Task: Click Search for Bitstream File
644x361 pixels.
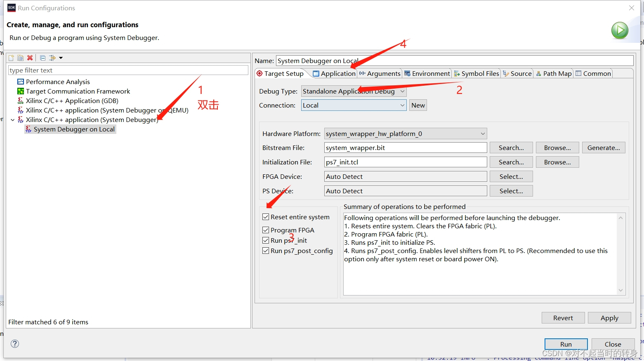Action: (511, 148)
